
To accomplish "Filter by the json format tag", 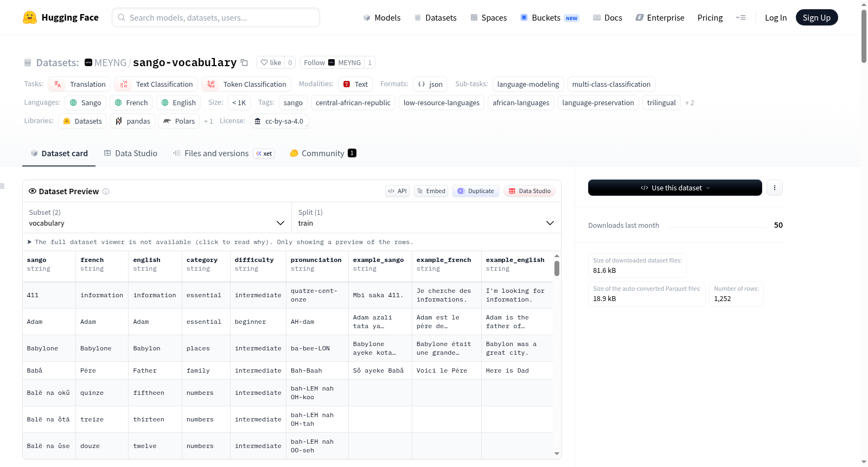I will click(x=430, y=84).
